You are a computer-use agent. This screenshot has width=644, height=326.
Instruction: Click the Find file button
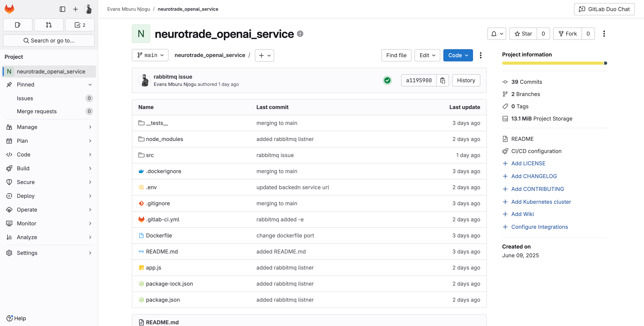[x=396, y=55]
